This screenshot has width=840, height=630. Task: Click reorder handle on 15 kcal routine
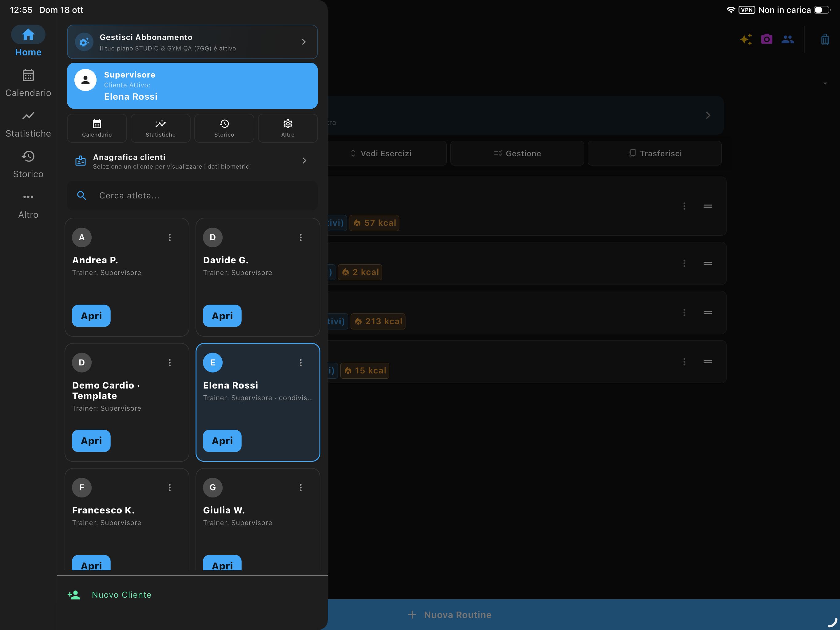[707, 362]
